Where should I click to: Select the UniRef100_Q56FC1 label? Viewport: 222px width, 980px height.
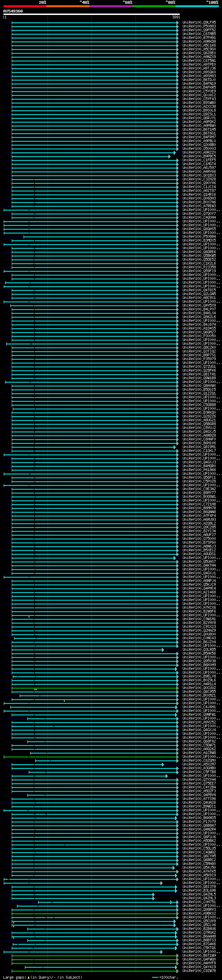[x=199, y=477]
